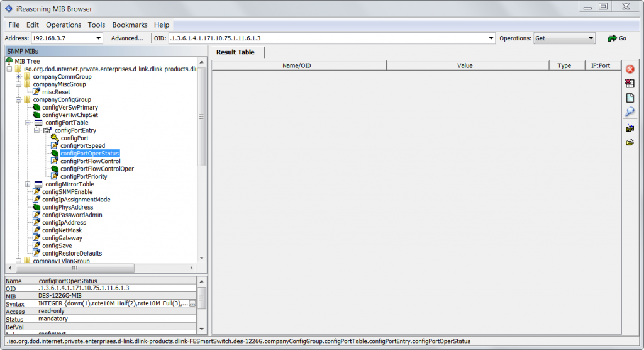644x350 pixels.
Task: Click the folder icon beside companyCommGroup
Action: click(x=27, y=77)
